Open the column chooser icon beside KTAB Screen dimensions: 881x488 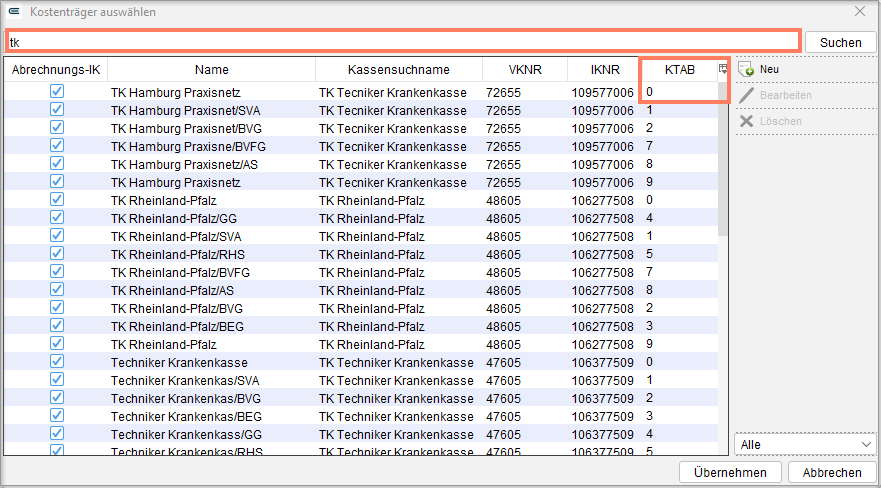point(723,69)
